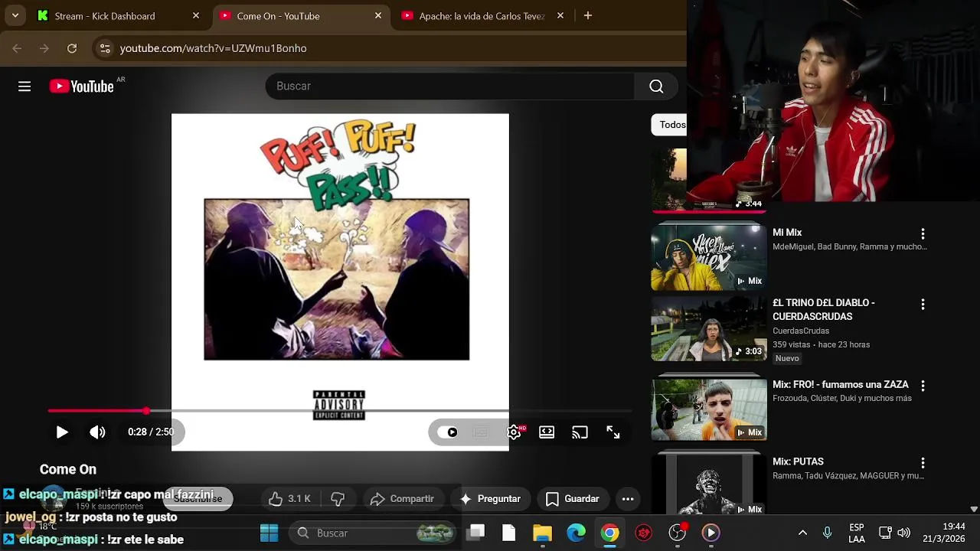The image size is (980, 551).
Task: Click the Preguntar button
Action: (x=490, y=499)
